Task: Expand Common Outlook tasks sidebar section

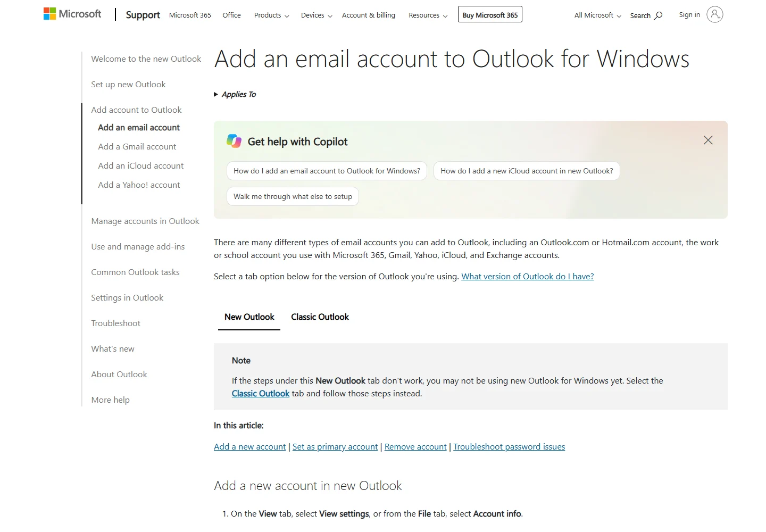Action: click(x=135, y=272)
